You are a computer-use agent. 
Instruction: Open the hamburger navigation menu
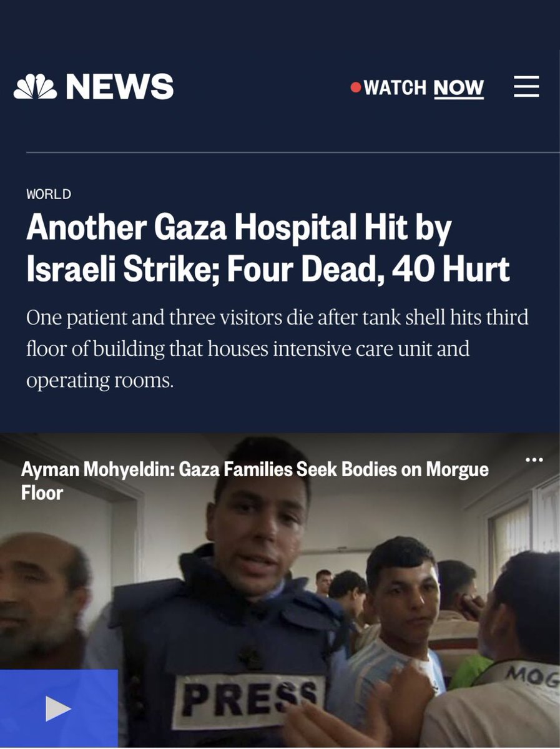(526, 87)
